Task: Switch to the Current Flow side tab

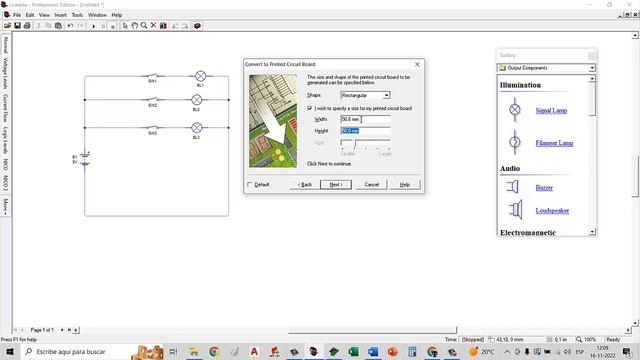Action: coord(5,108)
